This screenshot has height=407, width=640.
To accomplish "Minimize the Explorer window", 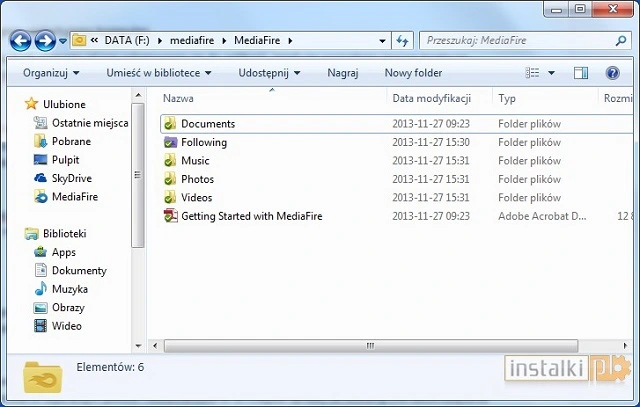I will click(556, 9).
